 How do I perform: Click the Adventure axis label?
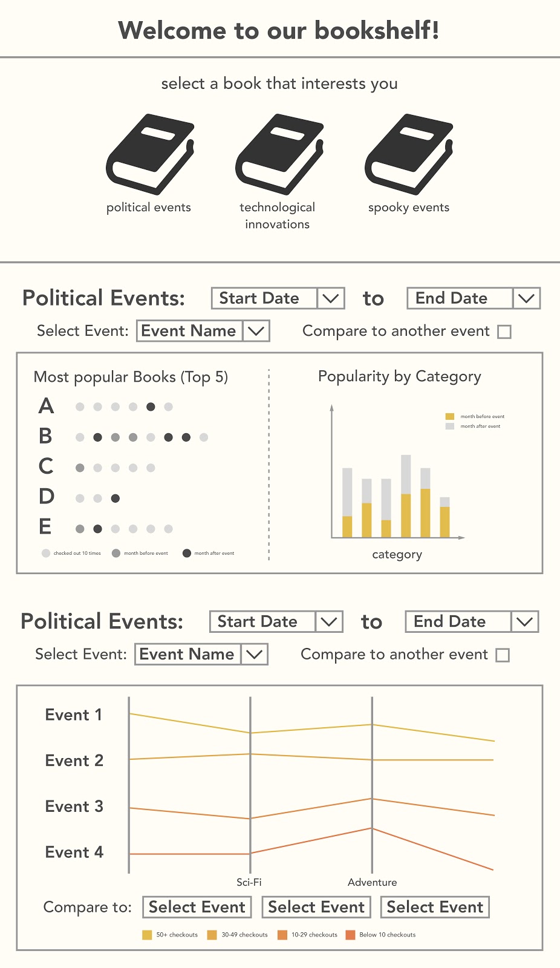click(372, 882)
